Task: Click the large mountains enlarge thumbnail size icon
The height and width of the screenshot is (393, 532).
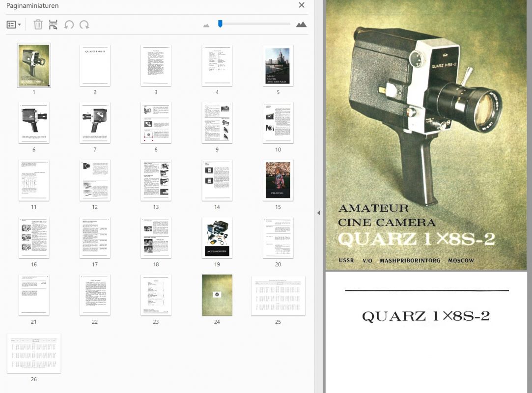Action: coord(301,25)
